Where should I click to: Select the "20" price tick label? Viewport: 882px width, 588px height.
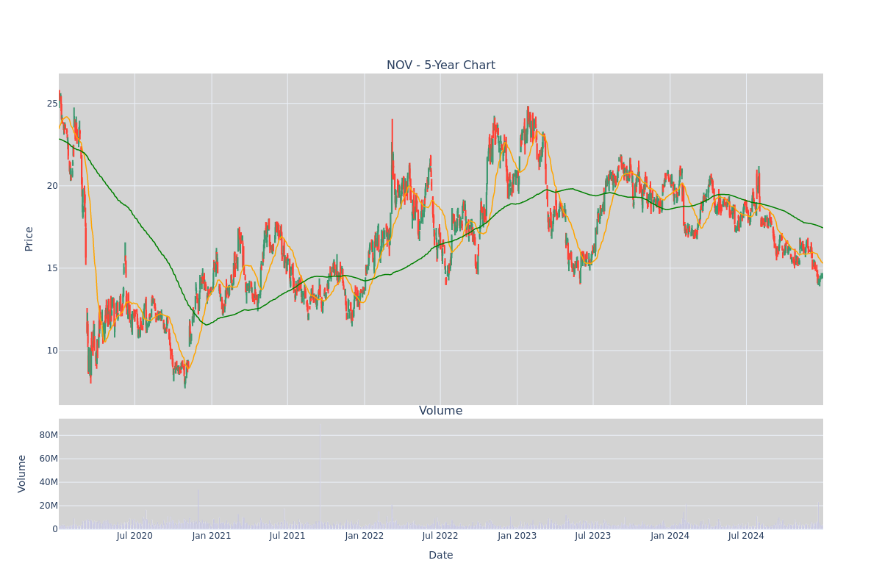(x=53, y=186)
